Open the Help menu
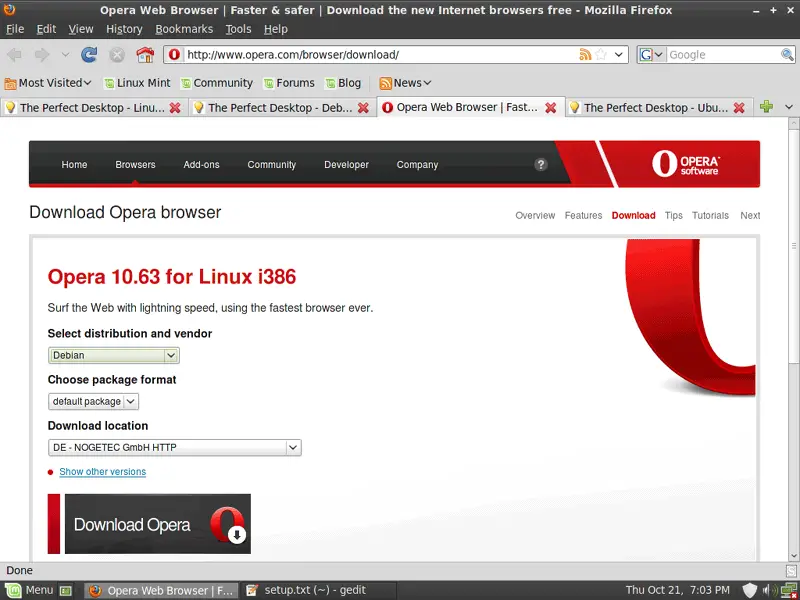This screenshot has width=800, height=600. click(x=276, y=29)
